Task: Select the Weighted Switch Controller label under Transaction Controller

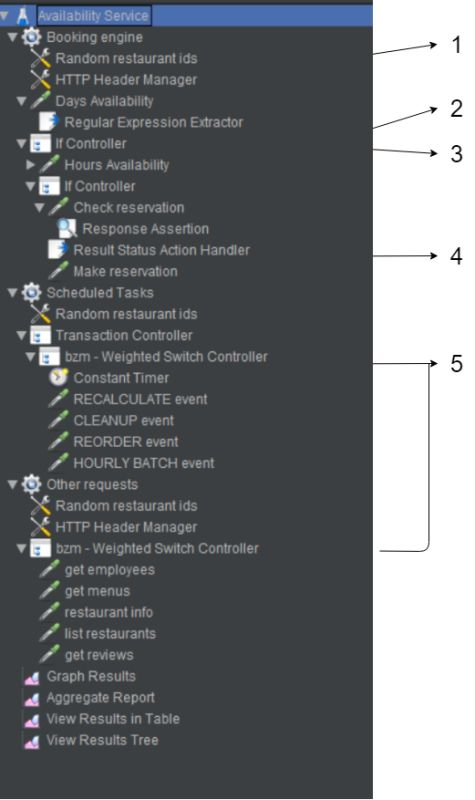Action: coord(166,357)
